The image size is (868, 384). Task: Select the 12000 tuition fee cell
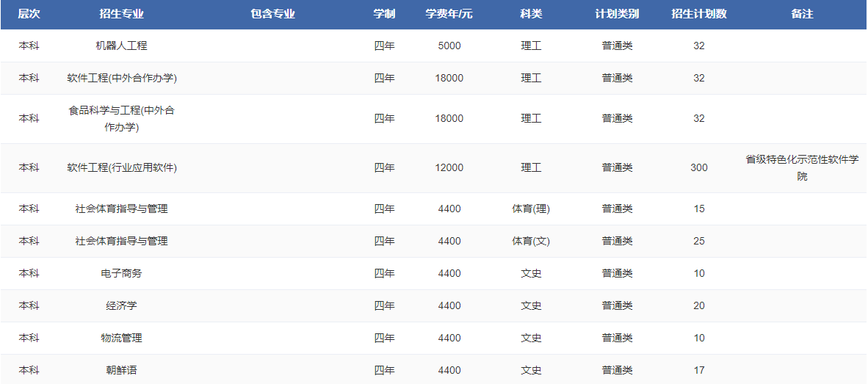[x=449, y=167]
